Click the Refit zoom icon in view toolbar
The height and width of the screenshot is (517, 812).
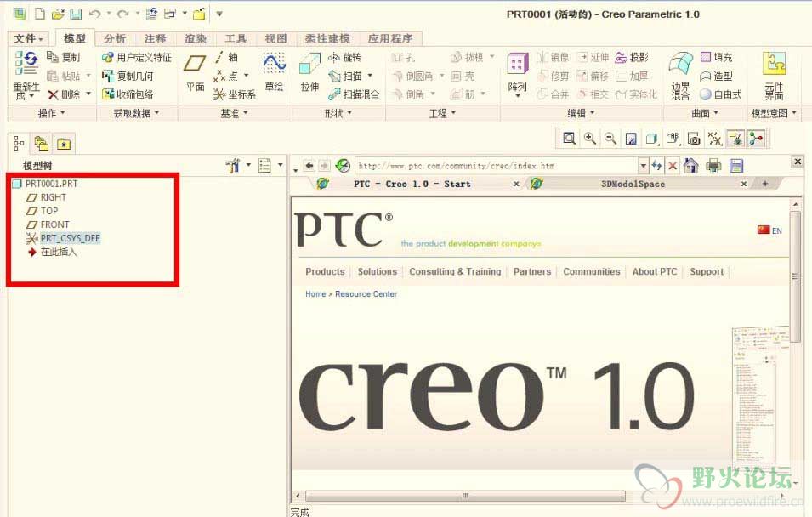coord(569,139)
